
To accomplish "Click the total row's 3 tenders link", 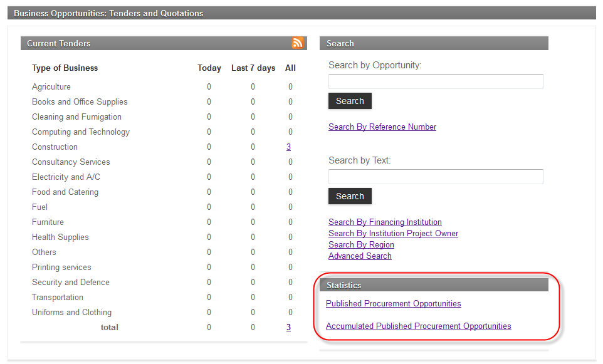I will click(288, 327).
